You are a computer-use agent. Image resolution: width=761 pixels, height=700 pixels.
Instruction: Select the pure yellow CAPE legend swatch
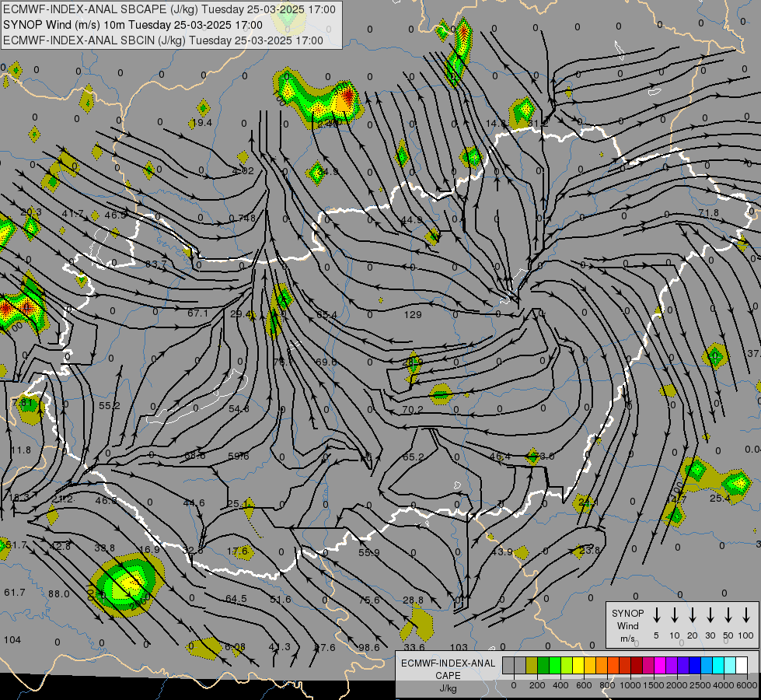[x=578, y=665]
